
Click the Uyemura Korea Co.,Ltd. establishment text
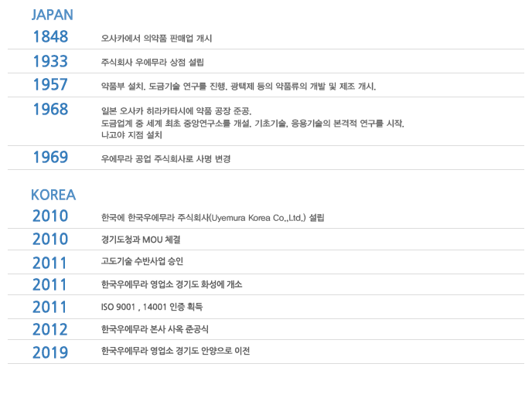click(213, 218)
